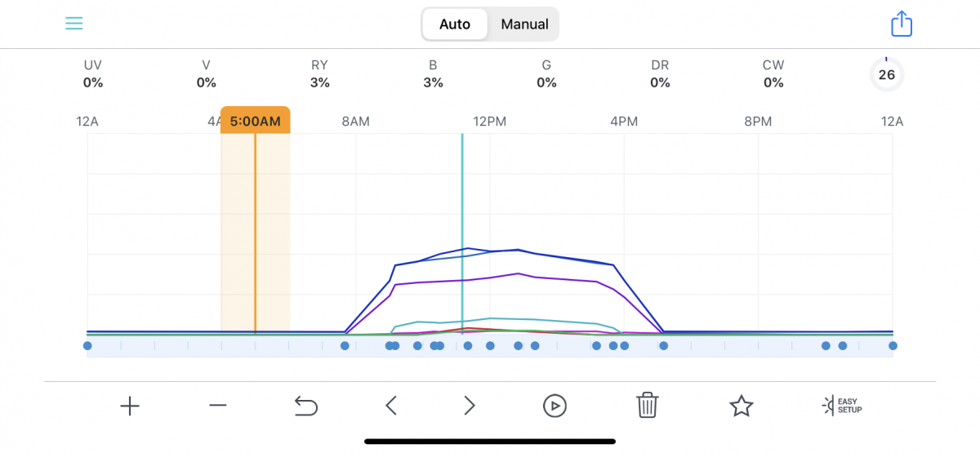Screen dimensions: 980x453
Task: Go to next time point
Action: tap(470, 406)
